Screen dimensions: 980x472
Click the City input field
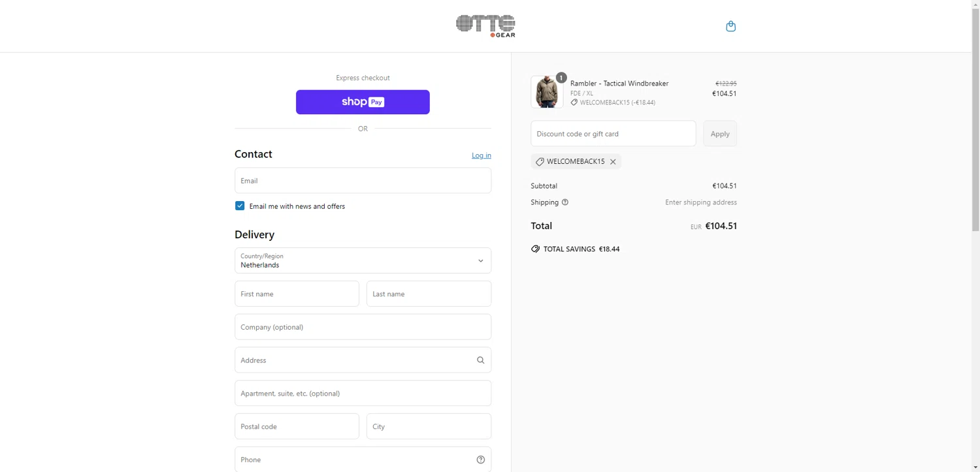pyautogui.click(x=429, y=426)
